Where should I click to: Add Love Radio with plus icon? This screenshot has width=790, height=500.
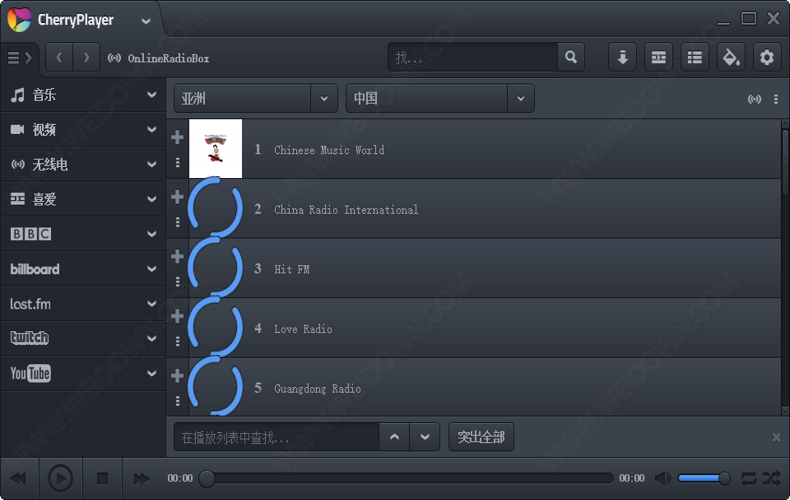[177, 316]
